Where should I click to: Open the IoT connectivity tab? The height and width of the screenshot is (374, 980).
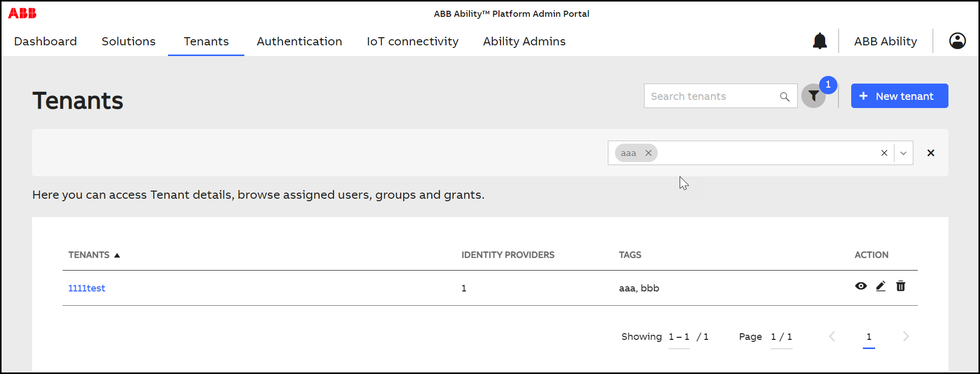pos(412,41)
